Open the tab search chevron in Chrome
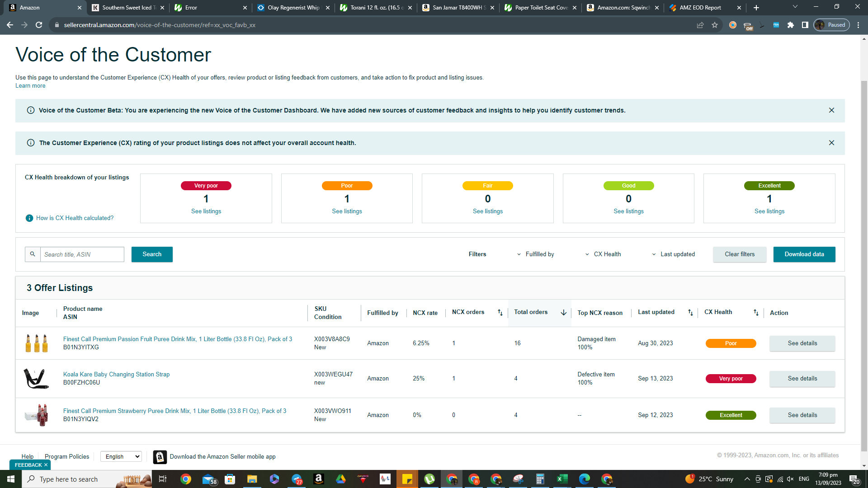 coord(795,7)
